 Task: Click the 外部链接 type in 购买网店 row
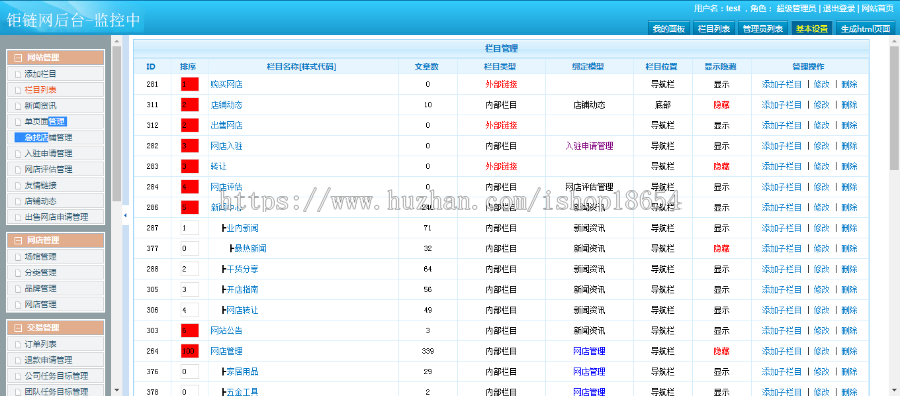click(501, 84)
